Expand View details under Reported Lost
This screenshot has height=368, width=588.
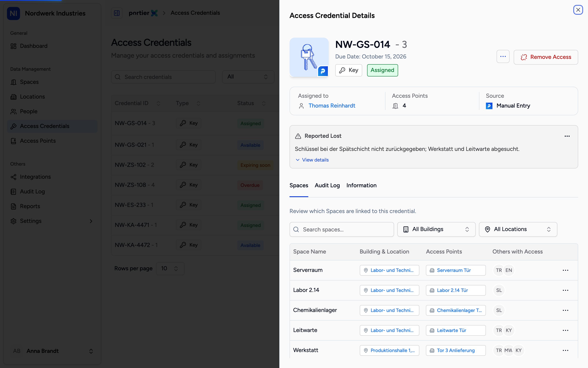pyautogui.click(x=312, y=160)
